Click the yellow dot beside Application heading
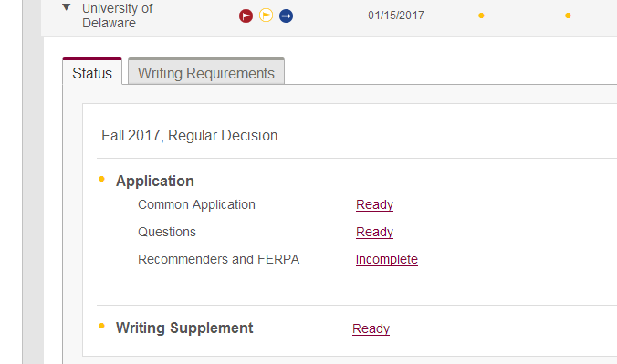The image size is (617, 364). [101, 179]
